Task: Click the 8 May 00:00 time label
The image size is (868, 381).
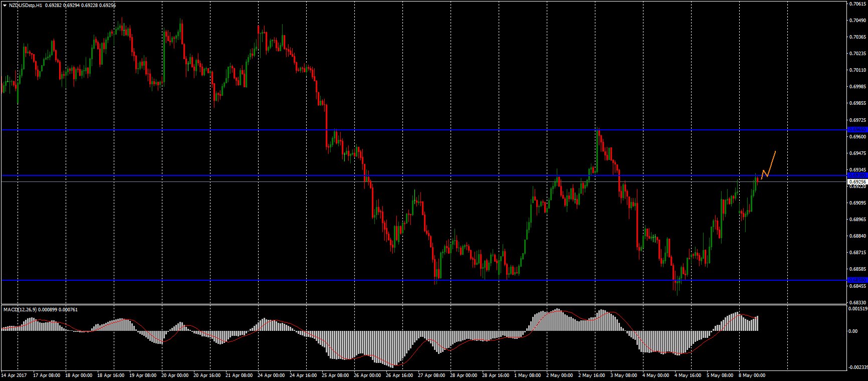Action: (x=752, y=375)
